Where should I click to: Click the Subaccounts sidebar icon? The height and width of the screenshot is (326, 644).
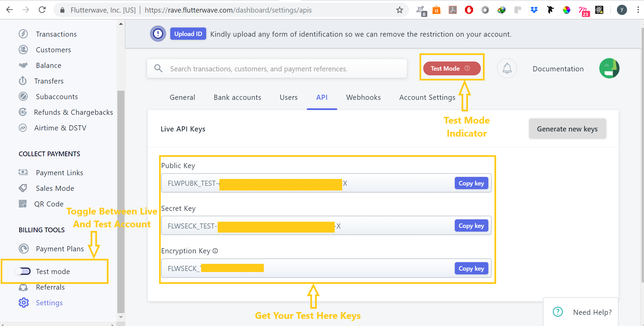(23, 96)
